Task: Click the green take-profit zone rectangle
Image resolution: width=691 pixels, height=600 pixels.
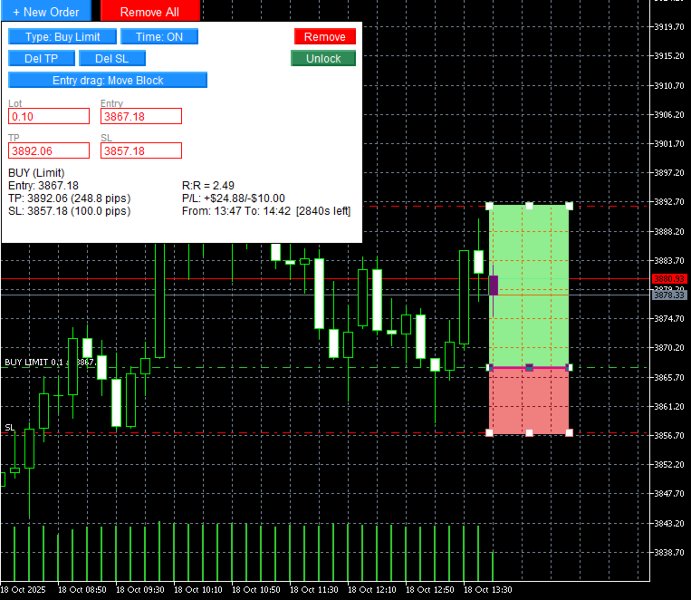Action: click(x=529, y=286)
